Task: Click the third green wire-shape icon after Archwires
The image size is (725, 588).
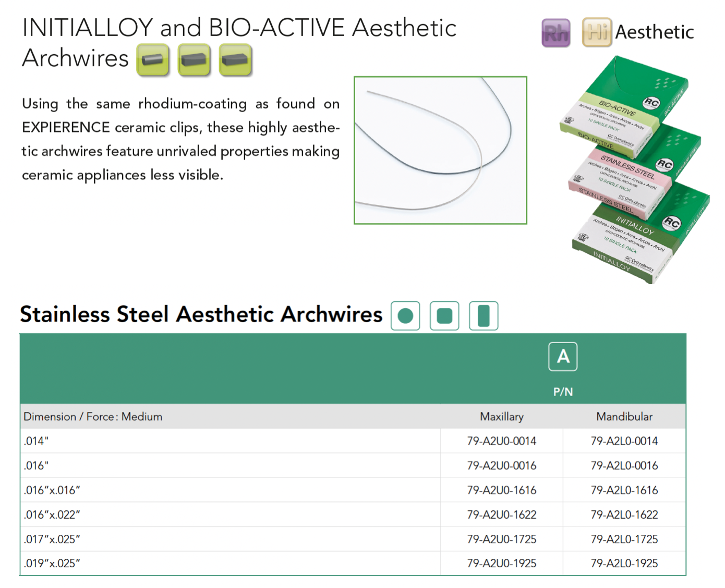Action: click(235, 60)
